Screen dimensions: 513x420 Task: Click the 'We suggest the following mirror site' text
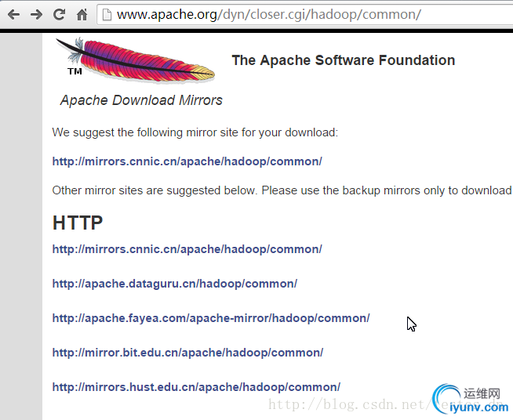(195, 132)
